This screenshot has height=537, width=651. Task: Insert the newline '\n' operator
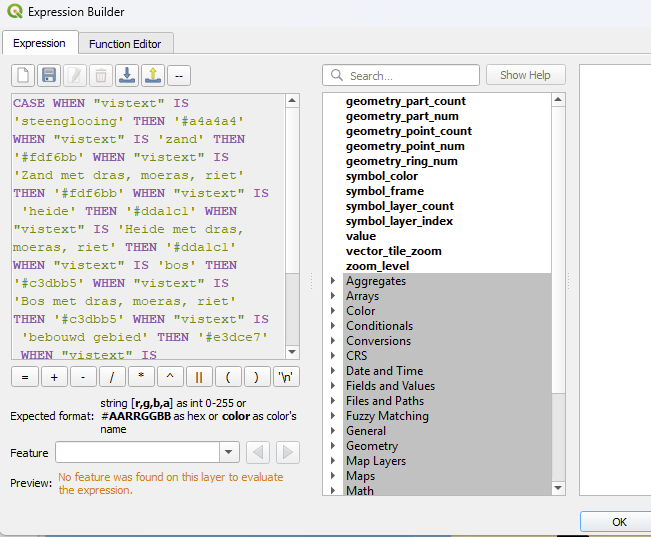pyautogui.click(x=286, y=377)
